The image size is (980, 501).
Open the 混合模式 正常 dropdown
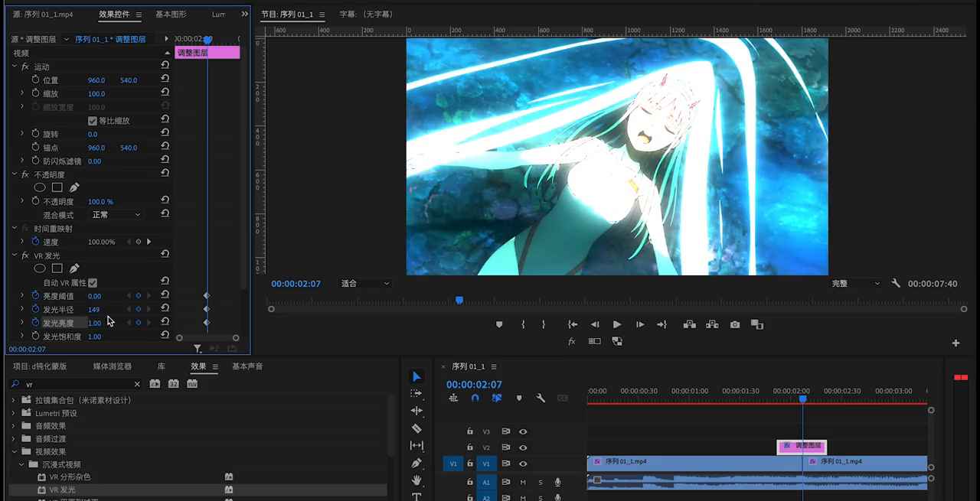click(x=116, y=215)
